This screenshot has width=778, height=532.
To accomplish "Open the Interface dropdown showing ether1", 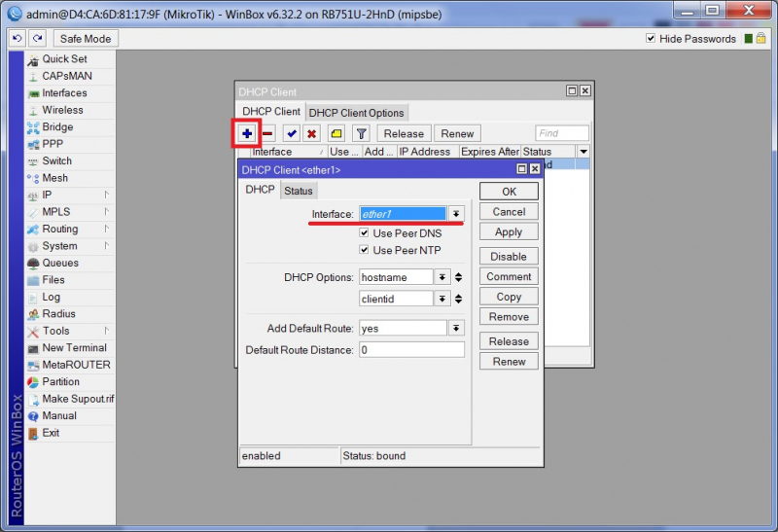I will [x=456, y=214].
